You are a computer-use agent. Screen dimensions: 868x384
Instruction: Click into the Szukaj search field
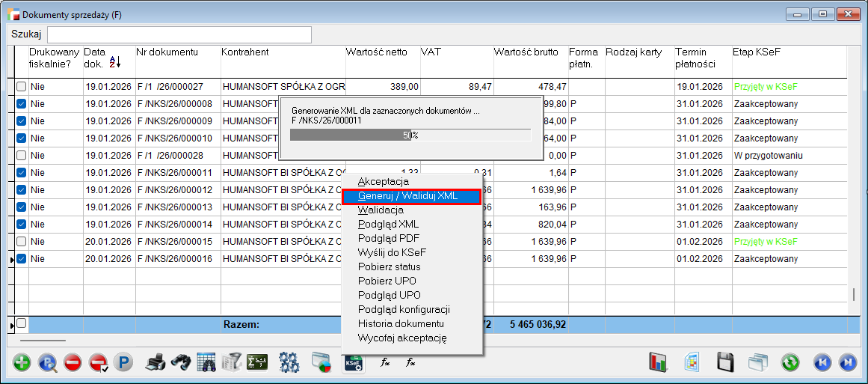point(179,35)
